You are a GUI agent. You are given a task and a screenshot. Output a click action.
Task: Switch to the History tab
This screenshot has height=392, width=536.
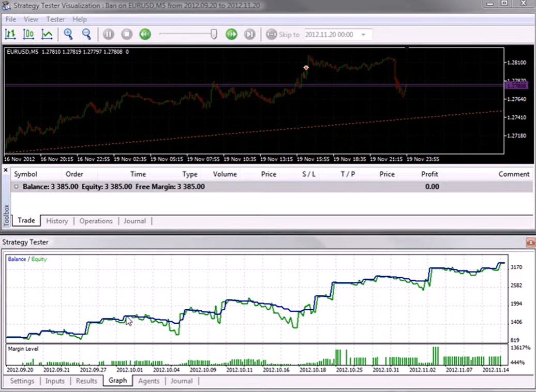[57, 221]
